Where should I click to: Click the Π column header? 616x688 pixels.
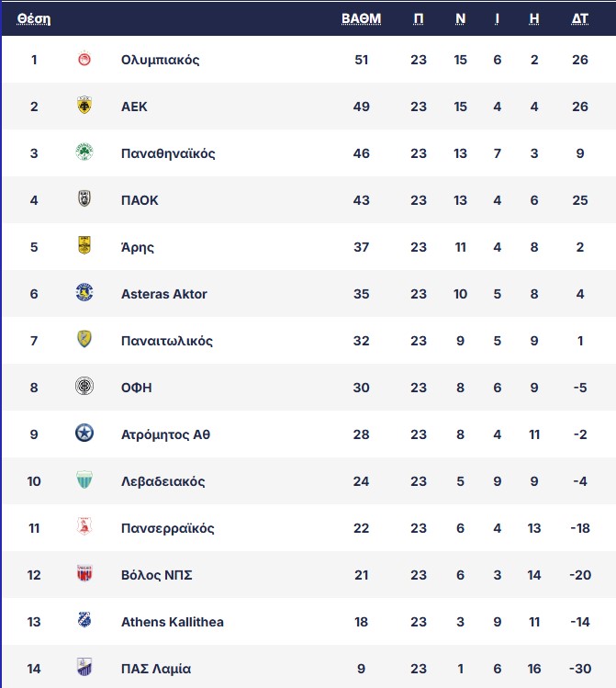click(419, 18)
